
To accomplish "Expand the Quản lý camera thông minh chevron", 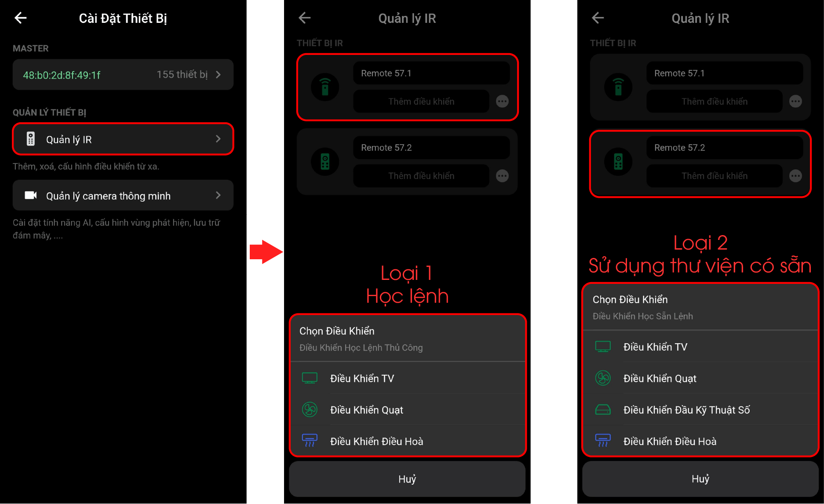I will 218,196.
